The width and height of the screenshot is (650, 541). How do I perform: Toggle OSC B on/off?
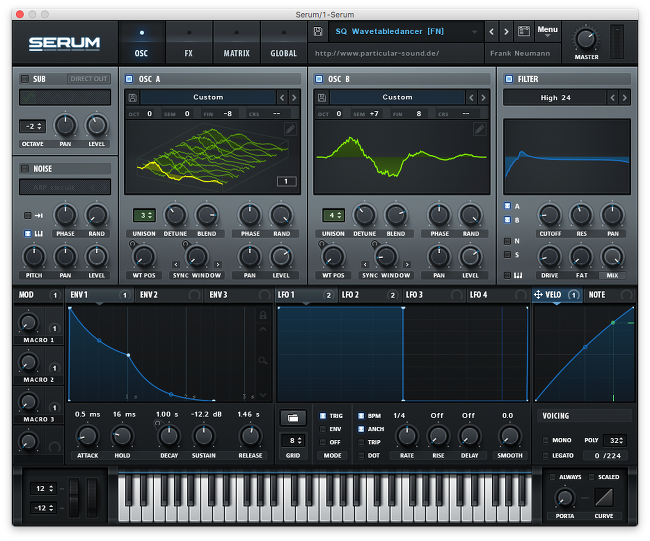coord(319,79)
